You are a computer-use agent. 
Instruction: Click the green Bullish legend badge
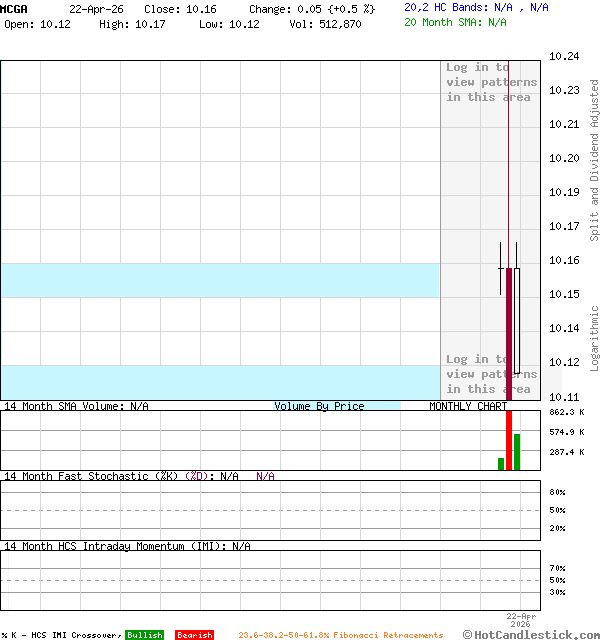pyautogui.click(x=144, y=635)
